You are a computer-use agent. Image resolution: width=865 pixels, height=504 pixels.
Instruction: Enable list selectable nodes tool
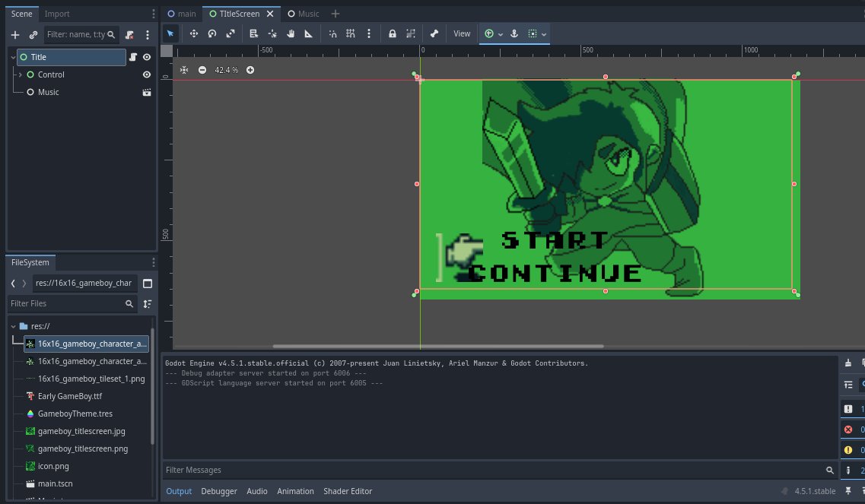coord(254,33)
